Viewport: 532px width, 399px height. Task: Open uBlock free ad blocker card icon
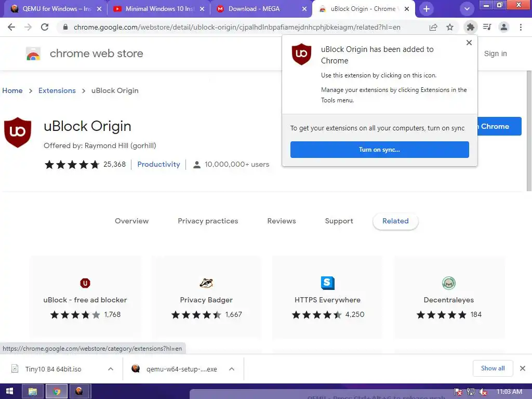[x=85, y=283]
